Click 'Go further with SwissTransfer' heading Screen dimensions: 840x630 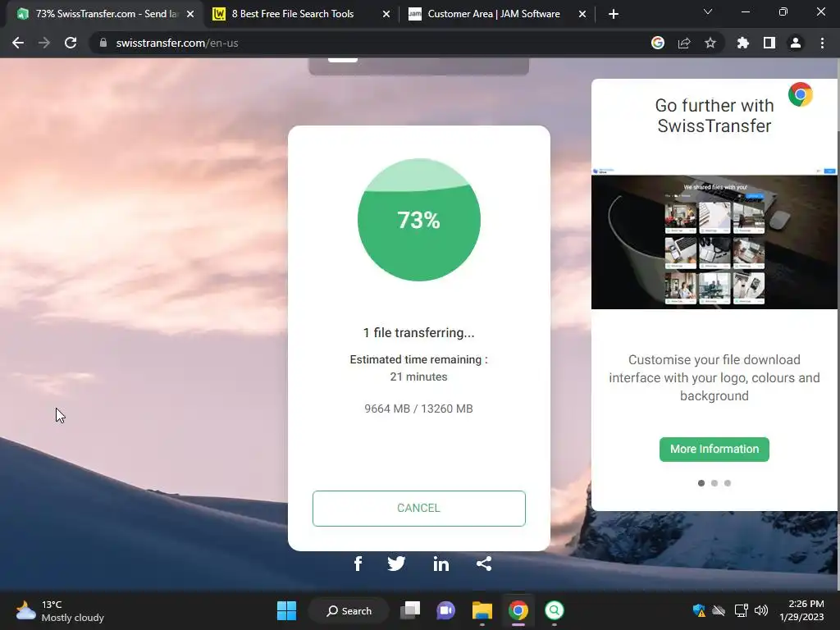714,115
